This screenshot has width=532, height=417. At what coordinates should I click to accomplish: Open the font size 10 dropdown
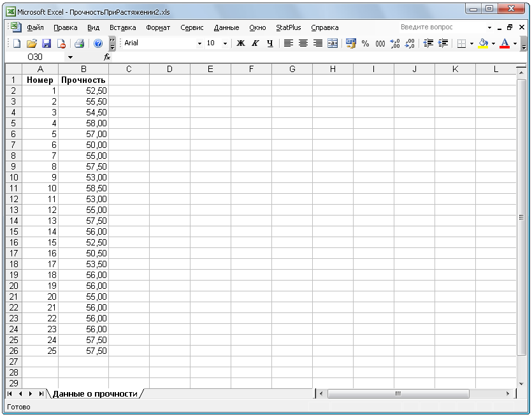[225, 43]
